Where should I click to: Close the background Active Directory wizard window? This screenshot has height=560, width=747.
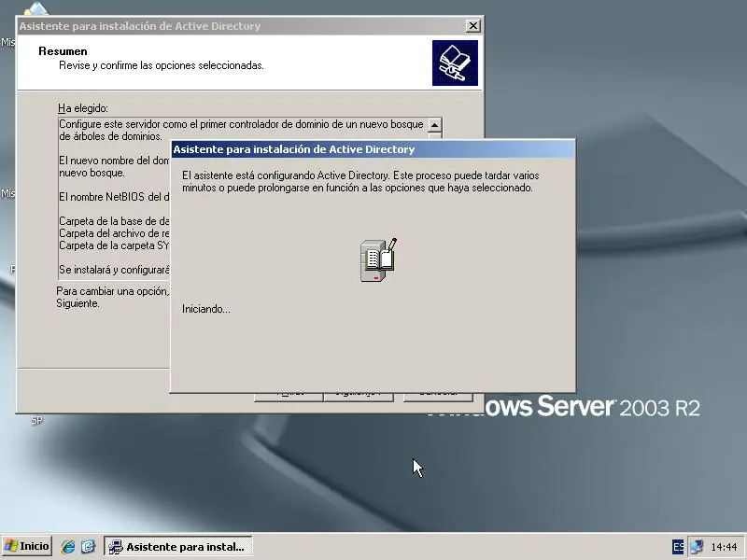pyautogui.click(x=472, y=26)
